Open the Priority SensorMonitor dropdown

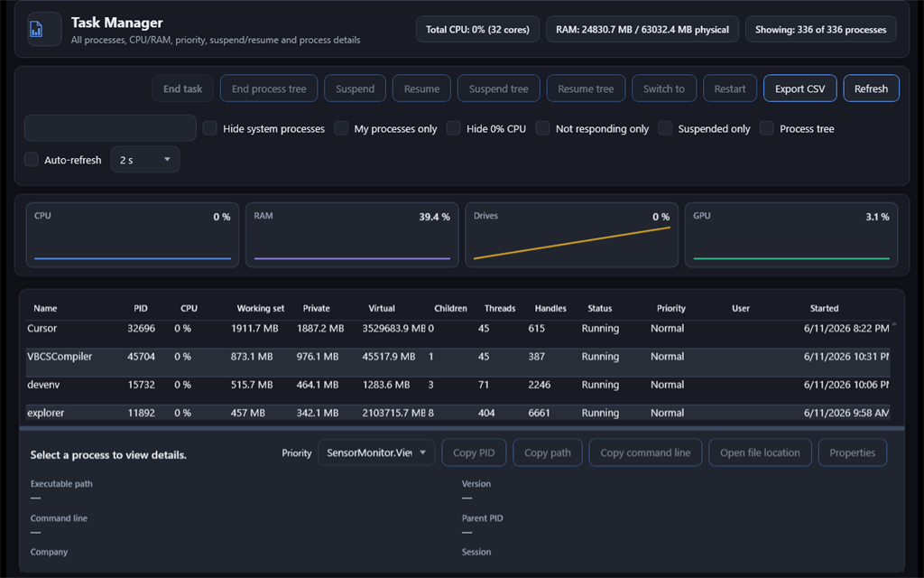376,452
